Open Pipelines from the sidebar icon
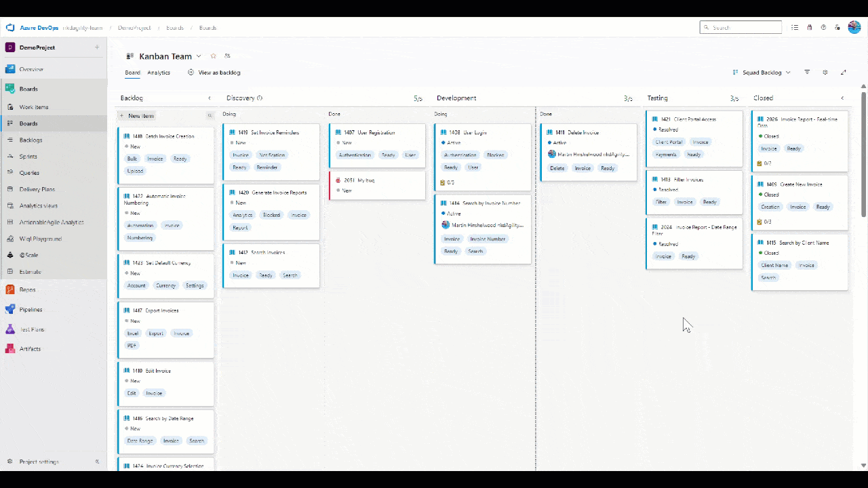This screenshot has height=488, width=868. 10,309
